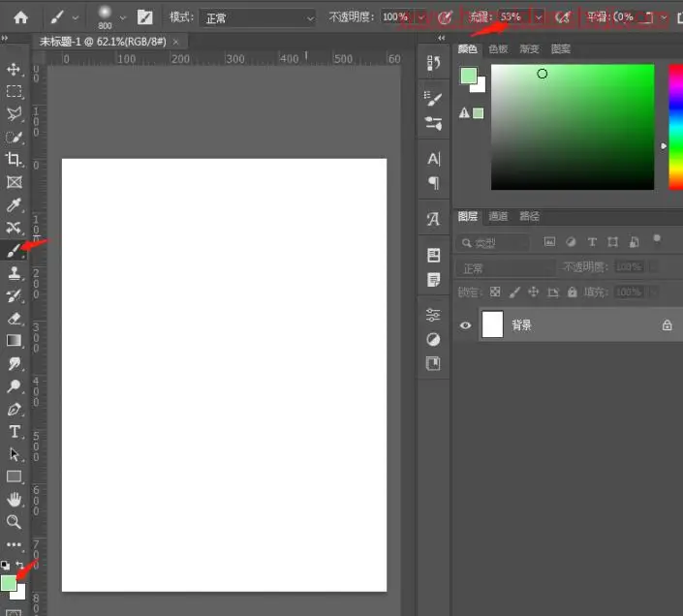Select the Eraser tool
Screen dimensions: 683x616
(x=15, y=319)
